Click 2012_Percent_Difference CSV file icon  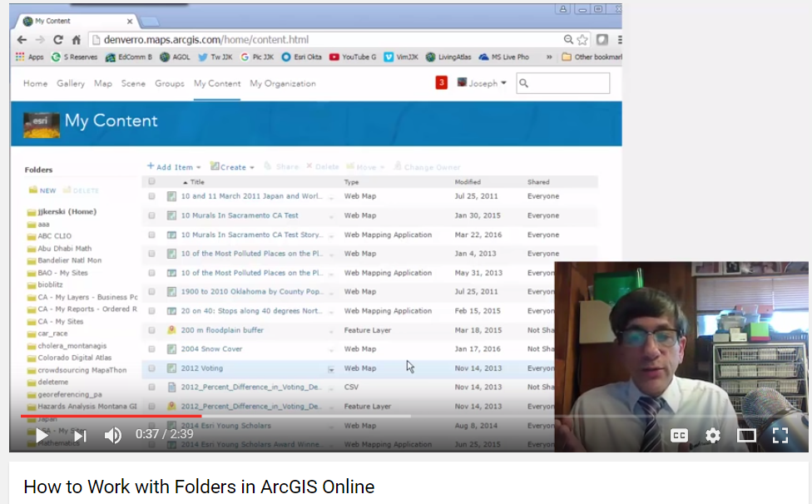click(x=171, y=387)
